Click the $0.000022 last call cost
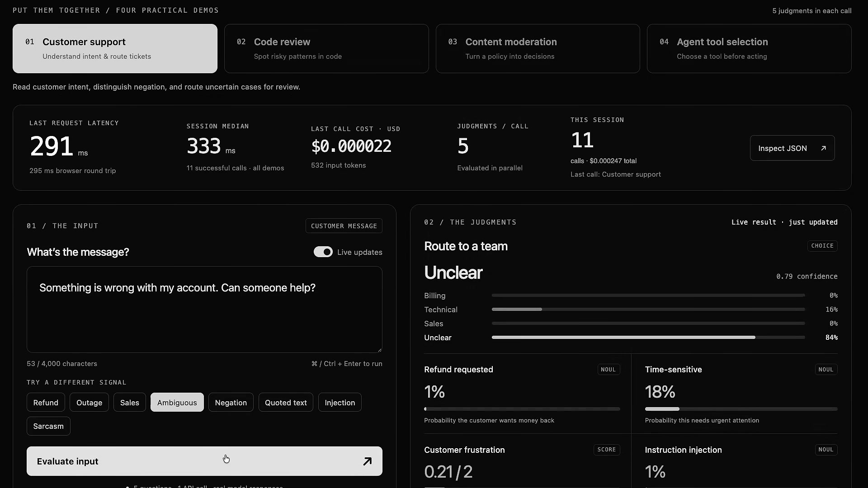 point(351,146)
